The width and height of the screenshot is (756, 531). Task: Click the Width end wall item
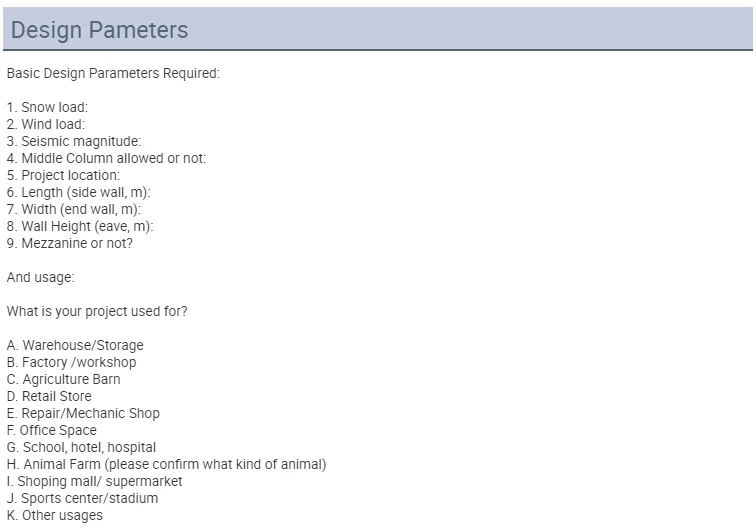(74, 209)
